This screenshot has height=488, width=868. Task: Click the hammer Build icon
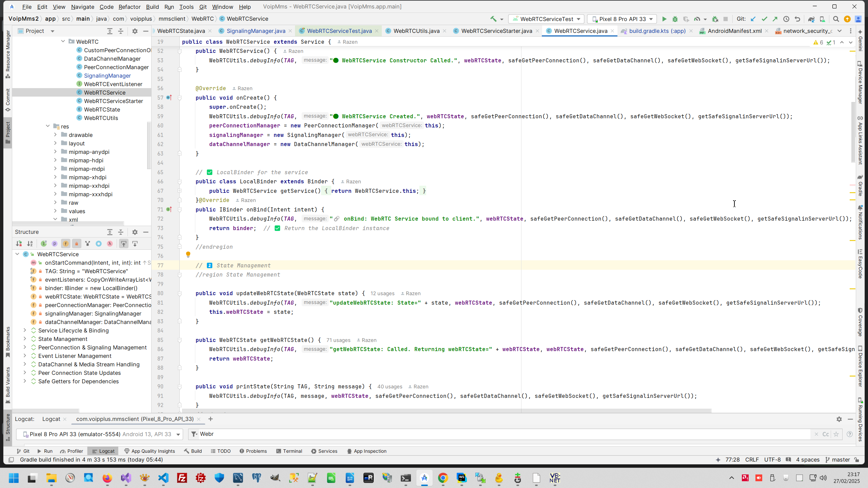[x=493, y=19]
